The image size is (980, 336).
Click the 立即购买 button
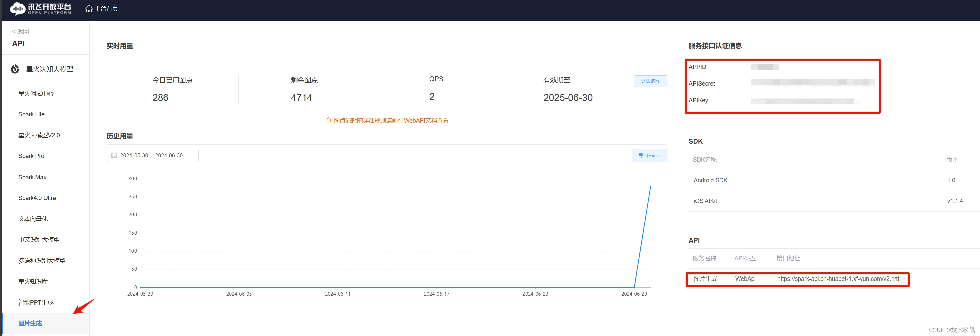pos(650,81)
